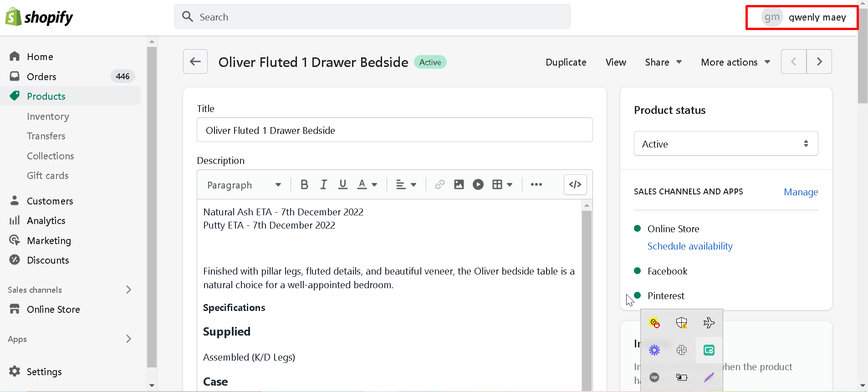Open text alignment options

pos(406,184)
